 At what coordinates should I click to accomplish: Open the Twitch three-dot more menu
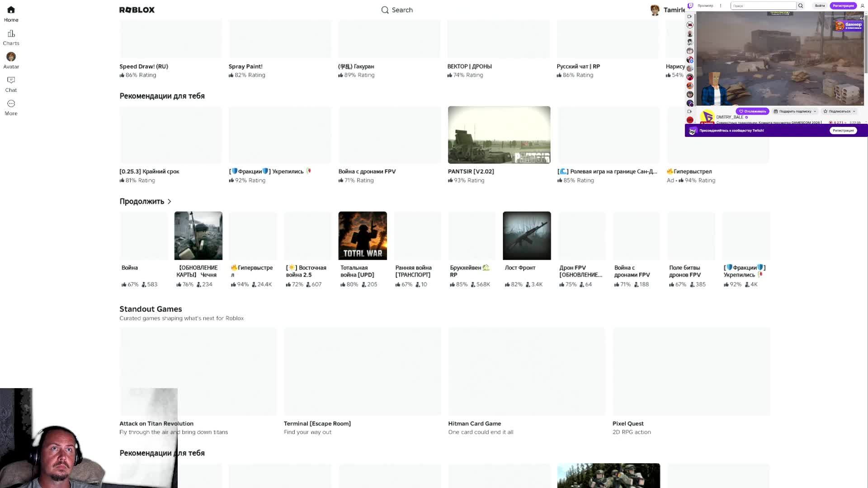coord(721,6)
